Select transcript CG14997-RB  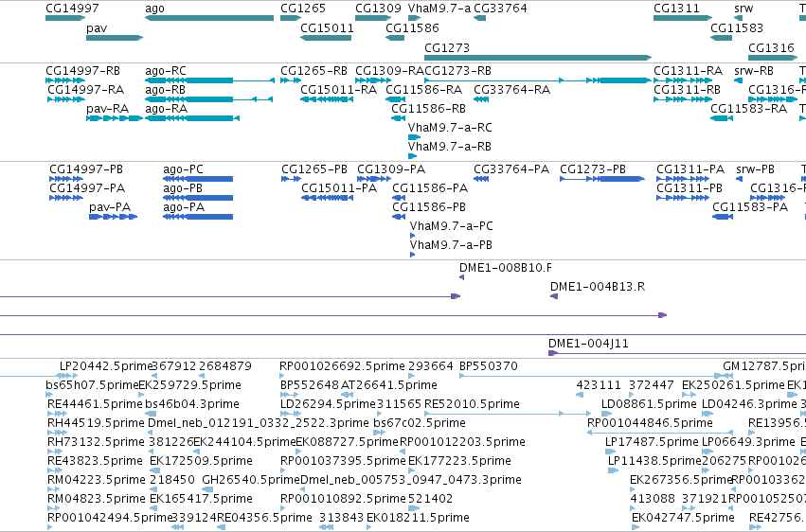pyautogui.click(x=82, y=71)
